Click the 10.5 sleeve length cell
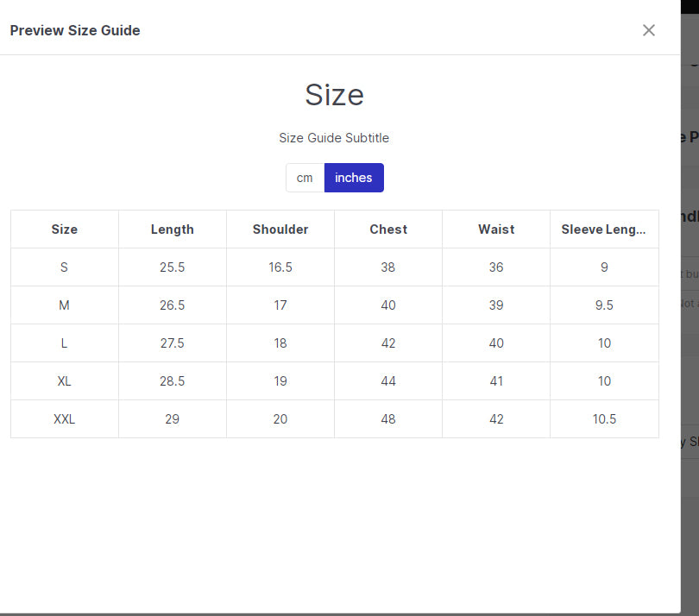699x616 pixels. (x=604, y=419)
